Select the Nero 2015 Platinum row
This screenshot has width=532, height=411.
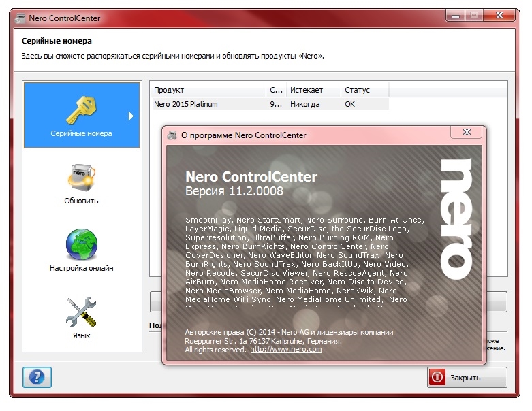click(270, 104)
